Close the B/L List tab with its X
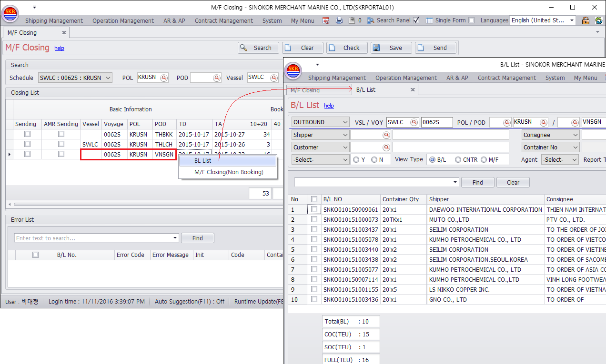The height and width of the screenshot is (364, 606). 413,90
